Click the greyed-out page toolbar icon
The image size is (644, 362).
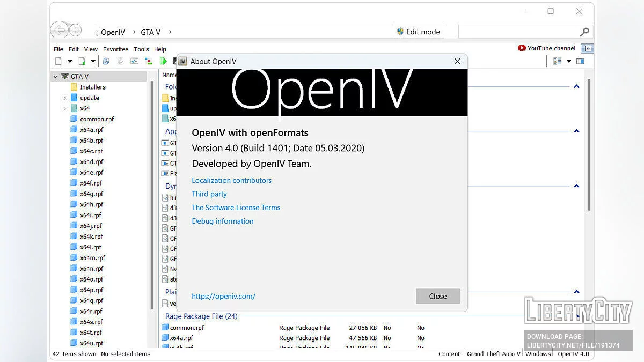click(x=121, y=61)
